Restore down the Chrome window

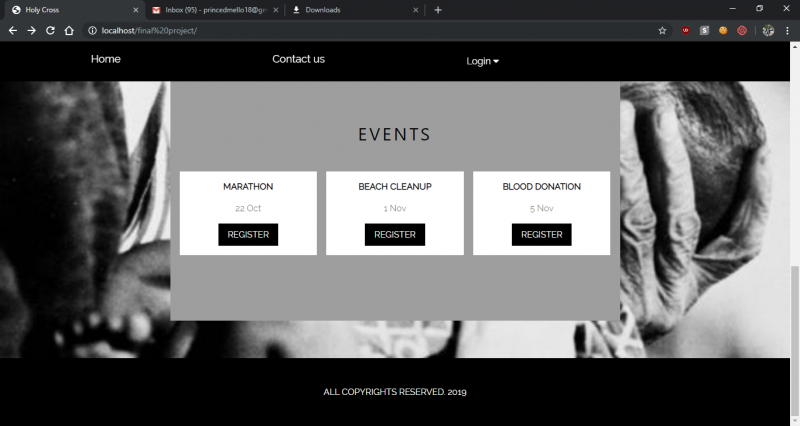(x=759, y=9)
